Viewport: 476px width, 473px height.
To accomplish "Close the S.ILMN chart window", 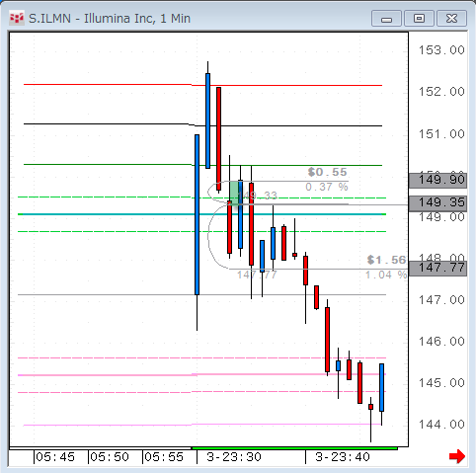I will [451, 18].
